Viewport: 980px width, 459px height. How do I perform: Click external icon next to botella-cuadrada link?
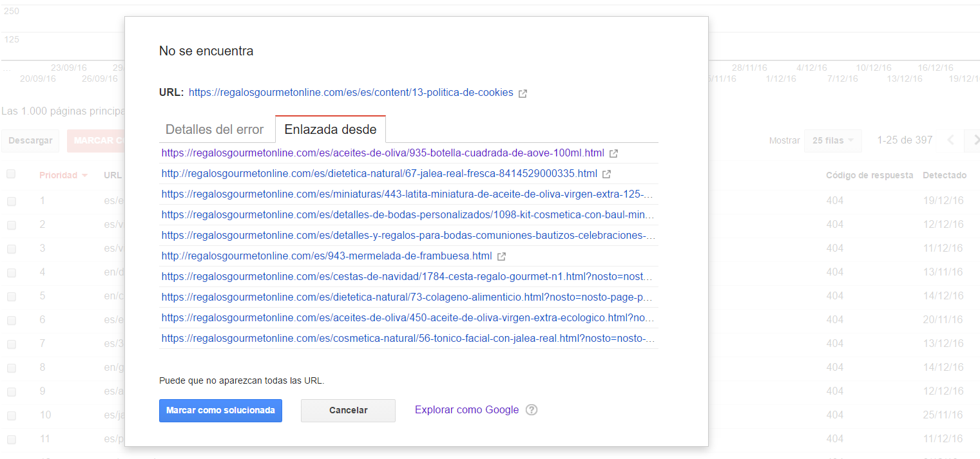(x=614, y=154)
